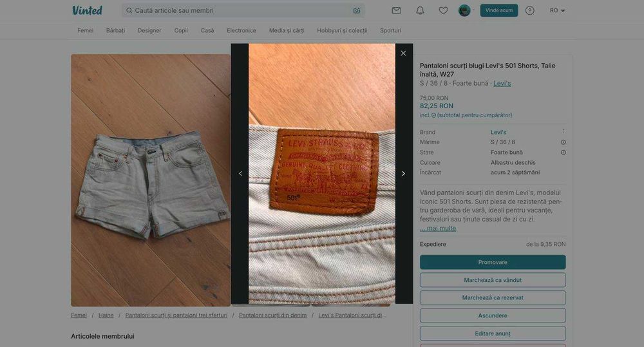Open the messages envelope icon
The height and width of the screenshot is (347, 644).
(x=396, y=11)
